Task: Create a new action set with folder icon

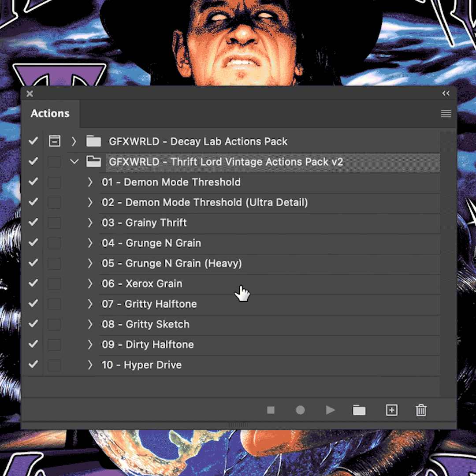Action: (359, 410)
